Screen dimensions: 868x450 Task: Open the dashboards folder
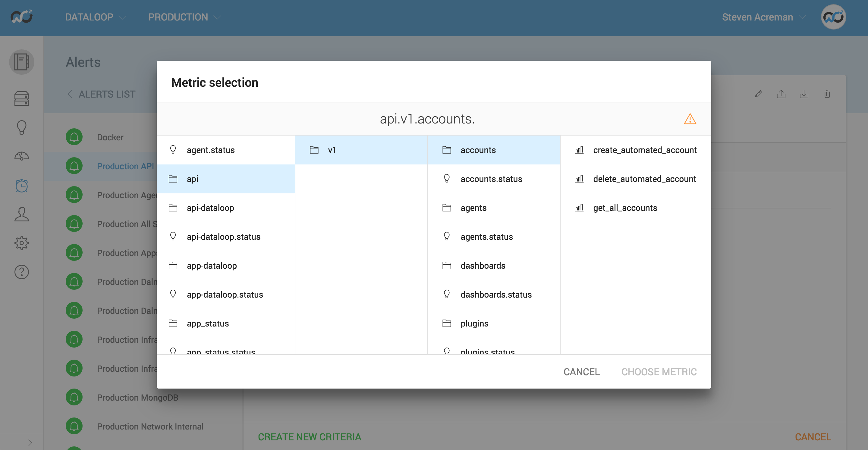[494, 266]
